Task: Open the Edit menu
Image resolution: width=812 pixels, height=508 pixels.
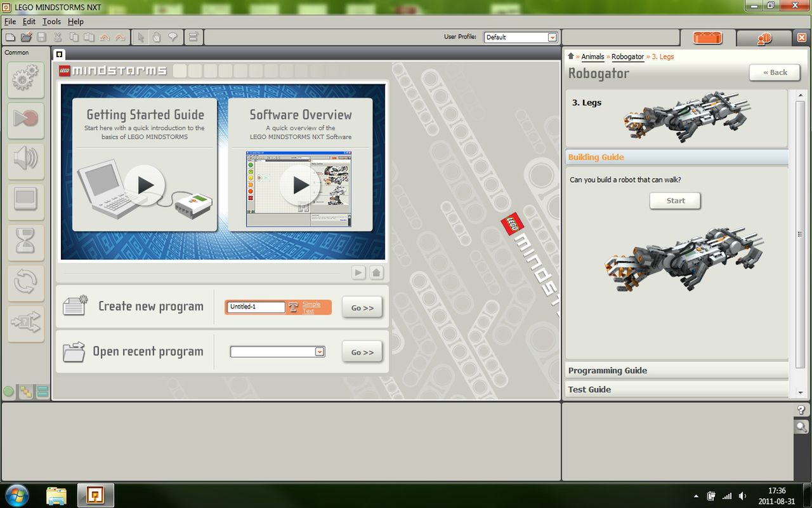Action: pos(29,22)
